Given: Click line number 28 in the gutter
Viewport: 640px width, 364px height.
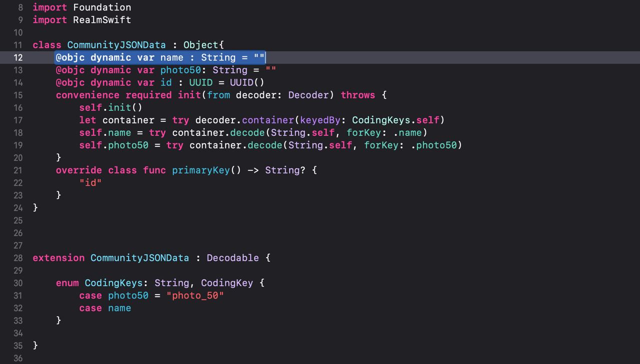Looking at the screenshot, I should coord(18,258).
